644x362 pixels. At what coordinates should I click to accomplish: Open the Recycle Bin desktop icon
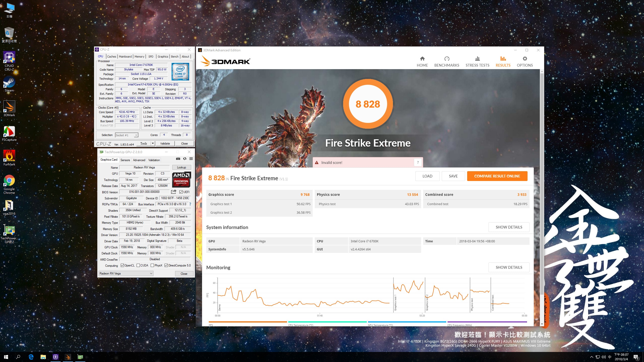pos(9,35)
